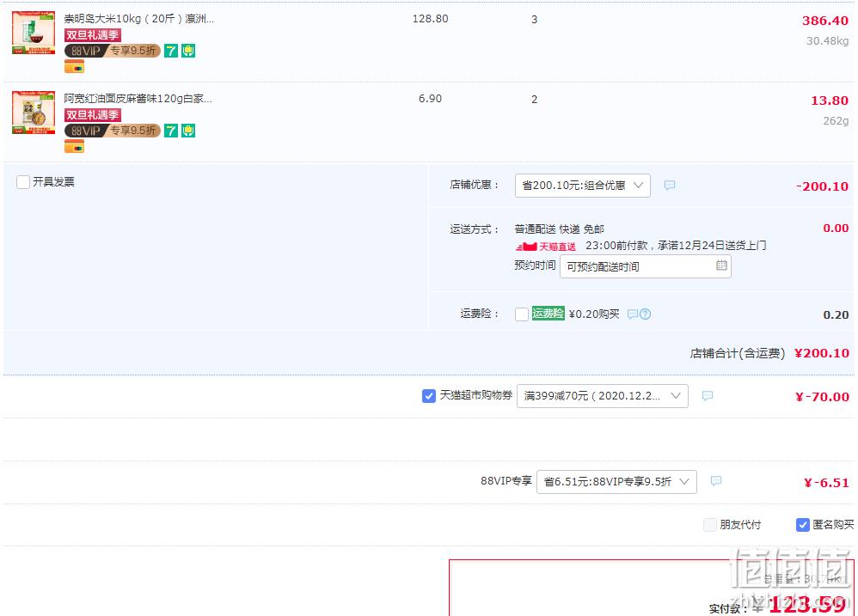The image size is (858, 616).
Task: Open the 崇明岛大米 product thumbnail
Action: [34, 33]
